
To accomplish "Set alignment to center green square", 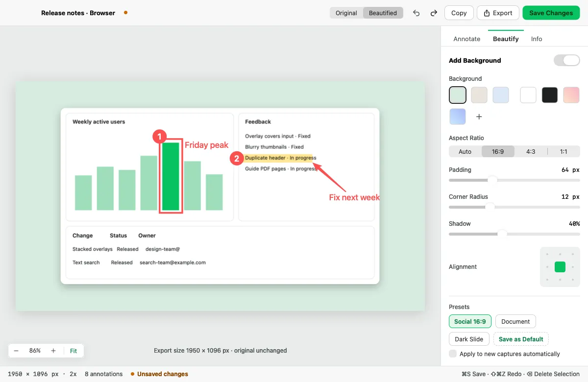I will tap(560, 267).
